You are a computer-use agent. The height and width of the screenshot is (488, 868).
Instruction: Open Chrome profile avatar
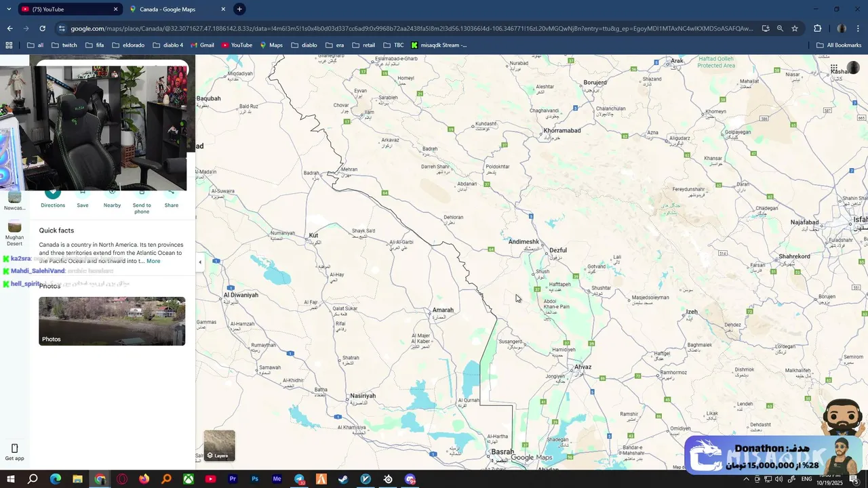click(842, 28)
